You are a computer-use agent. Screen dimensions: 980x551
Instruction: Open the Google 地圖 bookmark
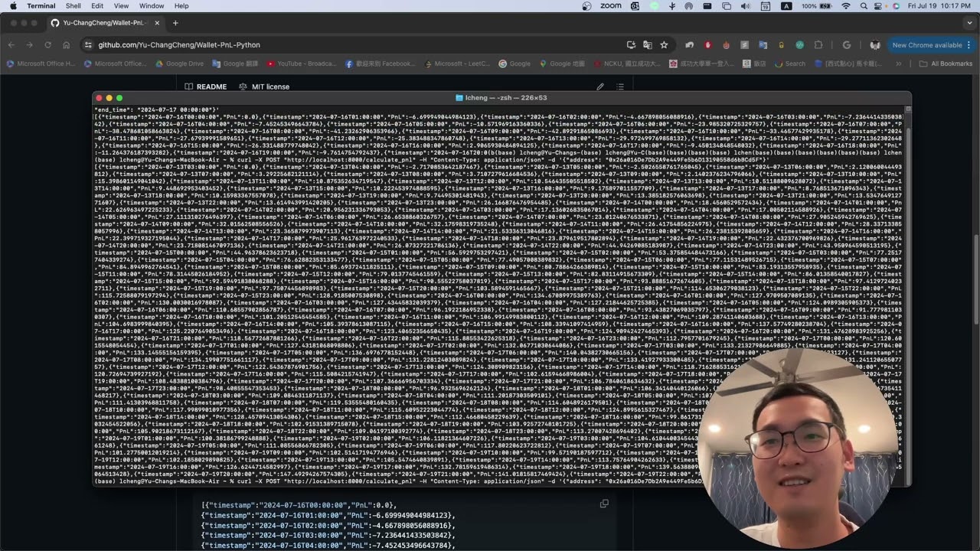pos(562,64)
